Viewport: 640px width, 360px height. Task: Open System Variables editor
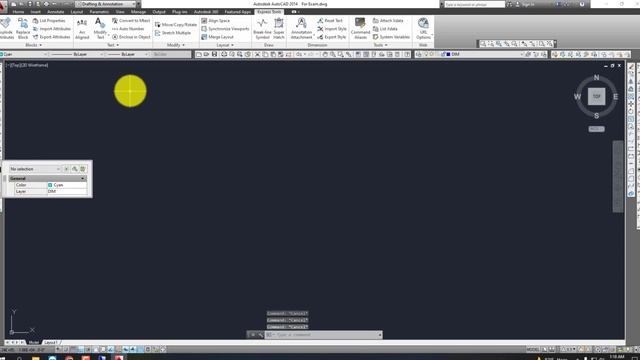coord(391,37)
